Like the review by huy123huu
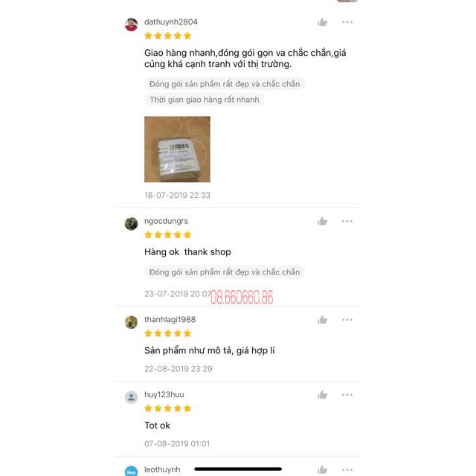 pyautogui.click(x=322, y=395)
